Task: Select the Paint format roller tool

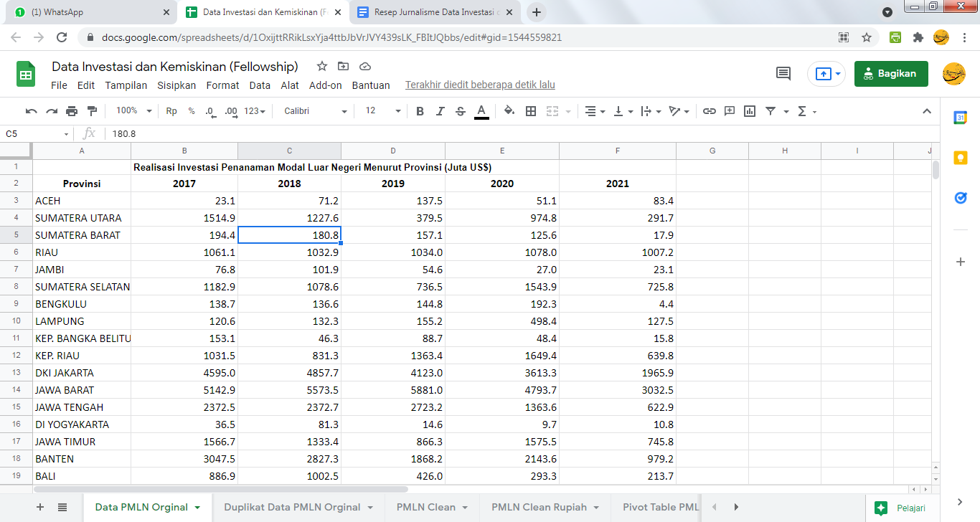Action: [92, 111]
